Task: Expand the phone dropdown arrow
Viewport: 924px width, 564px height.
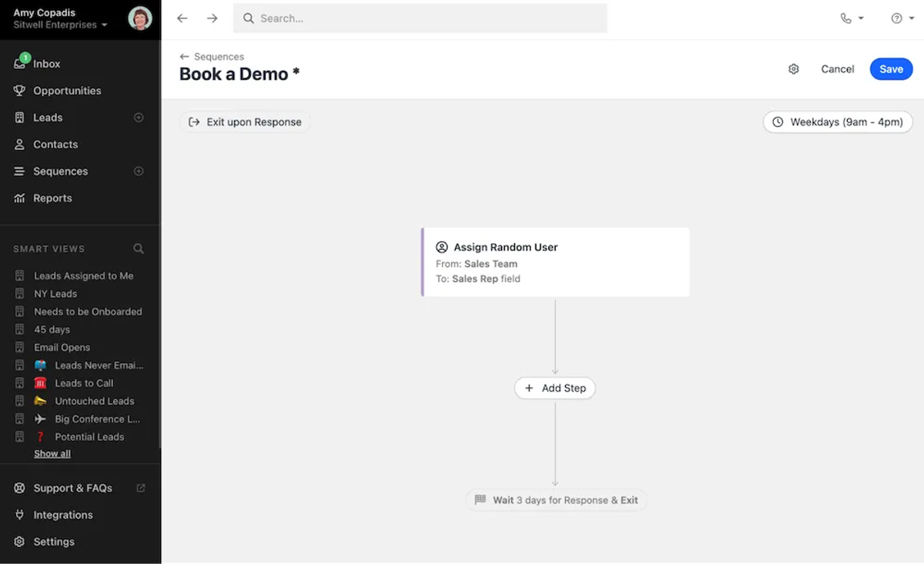Action: (861, 18)
